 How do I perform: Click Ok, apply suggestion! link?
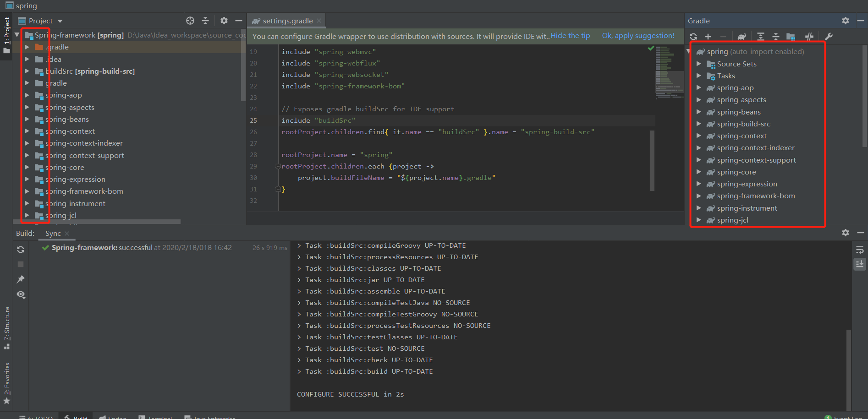pos(638,36)
